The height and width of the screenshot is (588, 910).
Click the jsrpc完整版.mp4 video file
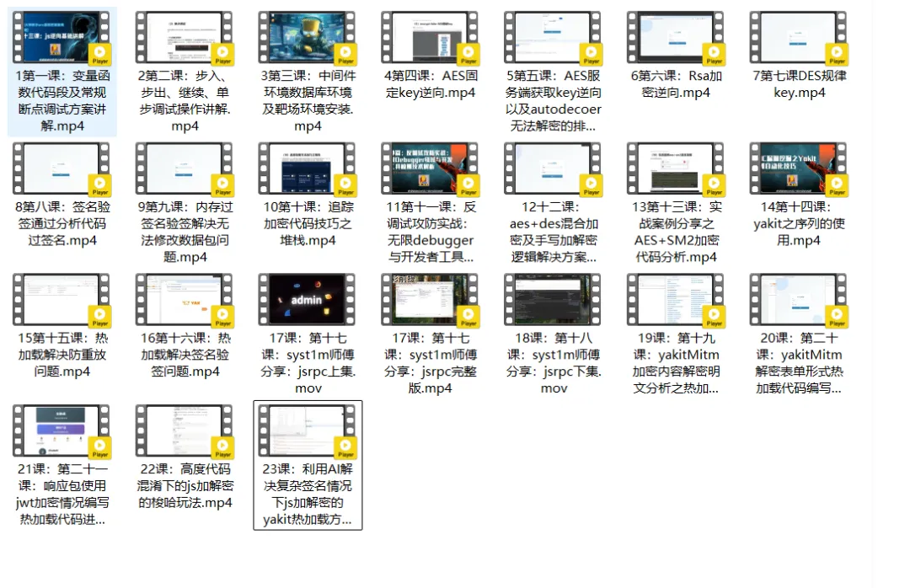pyautogui.click(x=431, y=301)
